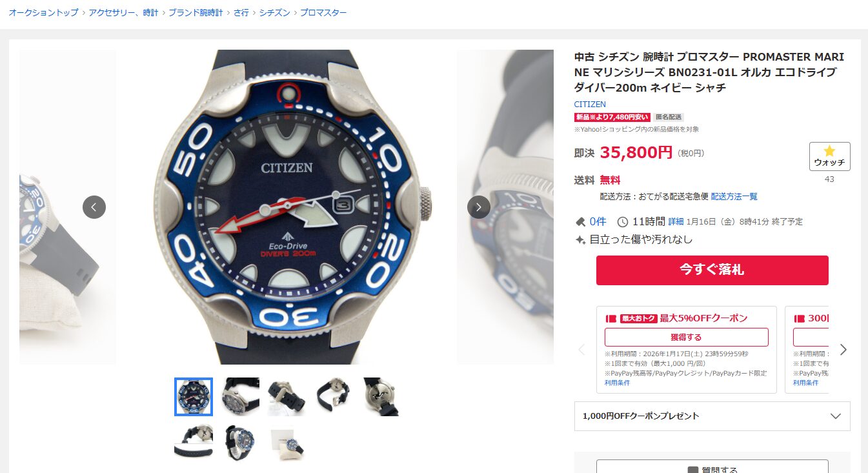This screenshot has width=868, height=473.
Task: Click the bid count gavel icon
Action: click(x=580, y=221)
